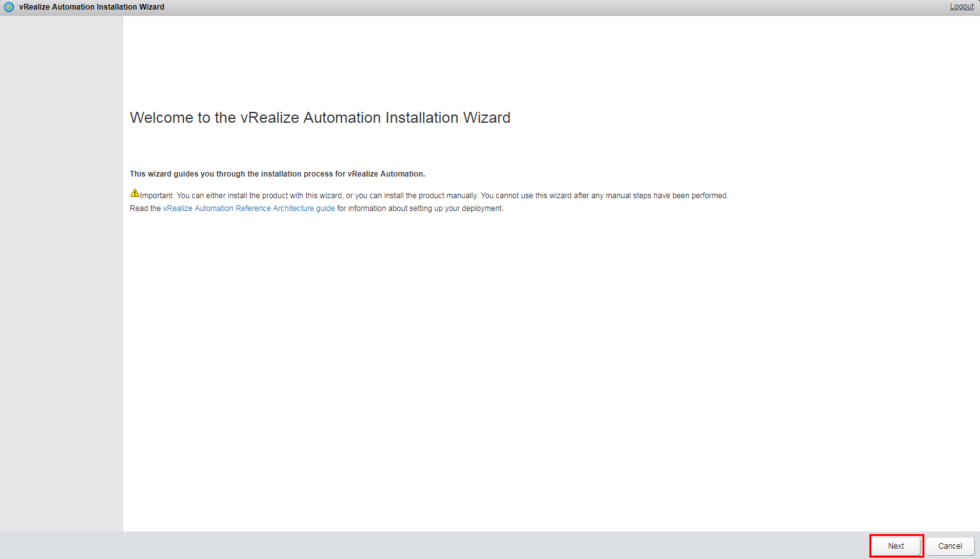
Task: Click the Important notice text line
Action: [434, 196]
